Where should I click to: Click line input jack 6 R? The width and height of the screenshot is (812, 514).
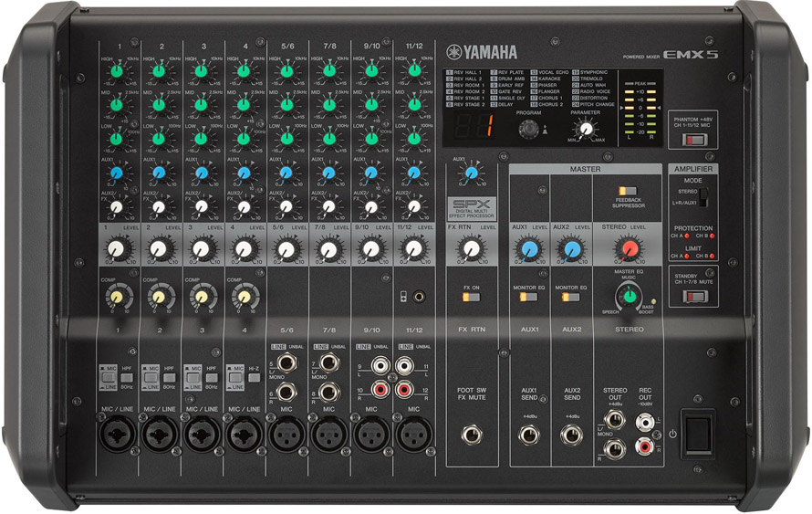[286, 393]
